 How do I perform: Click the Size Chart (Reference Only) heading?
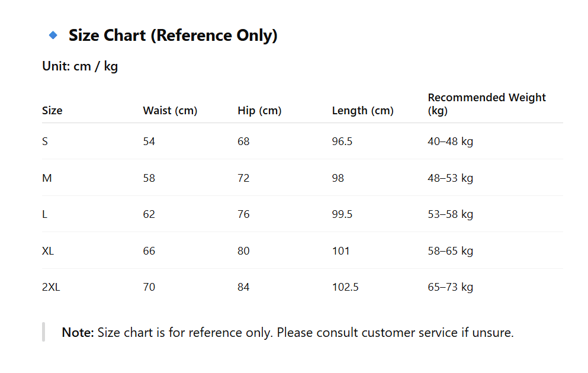tap(173, 36)
